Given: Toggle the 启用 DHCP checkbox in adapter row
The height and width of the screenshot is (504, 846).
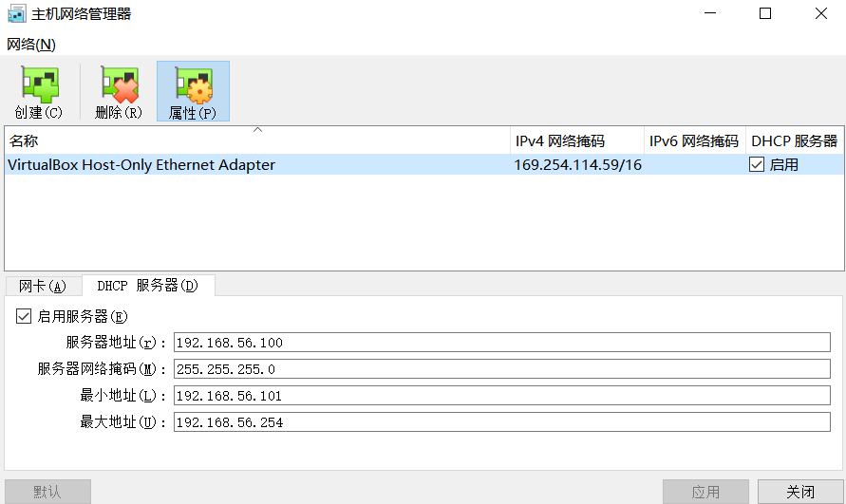Looking at the screenshot, I should tap(757, 164).
